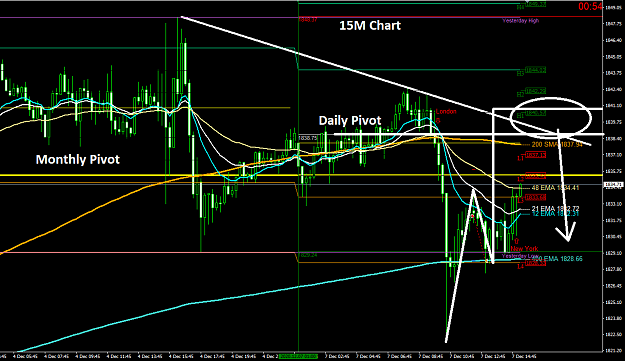Click the red 00:54 candle countdown timer

pos(590,6)
